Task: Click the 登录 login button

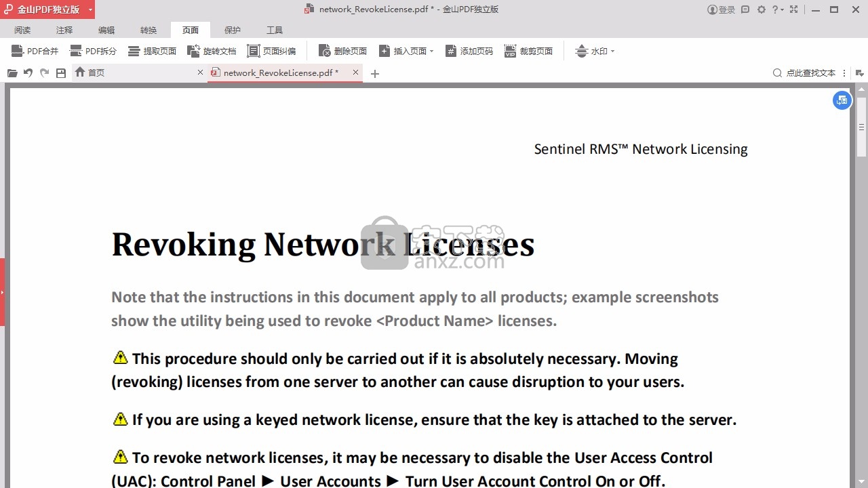Action: tap(722, 9)
